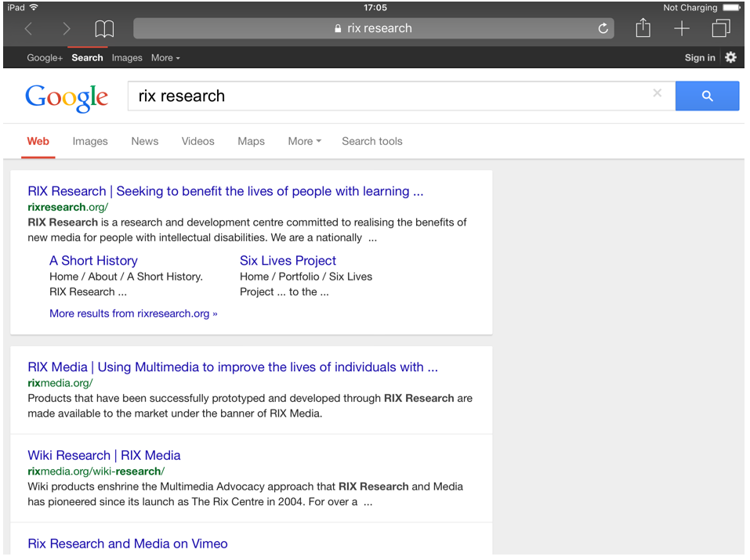Click the blue magnifier search button
This screenshot has height=560, width=750.
click(707, 96)
